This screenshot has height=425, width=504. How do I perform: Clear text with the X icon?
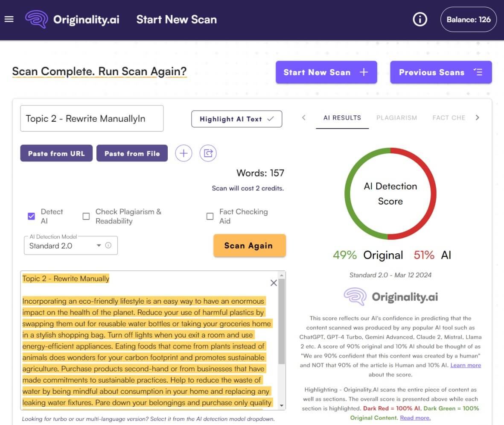tap(274, 283)
